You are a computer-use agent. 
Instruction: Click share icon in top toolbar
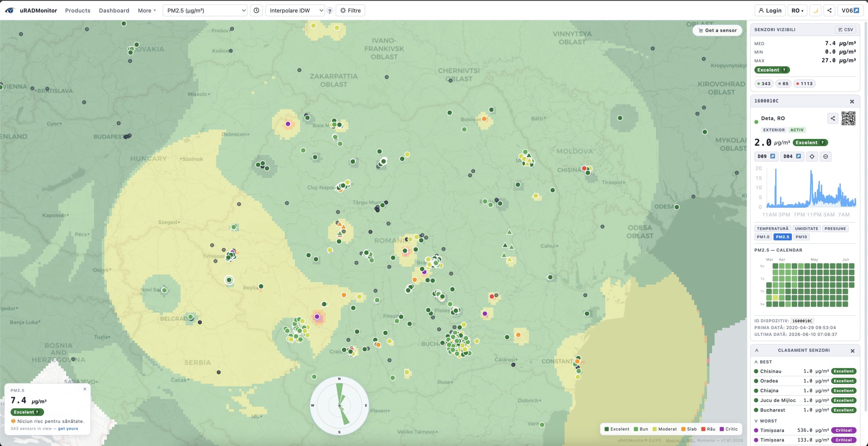829,11
